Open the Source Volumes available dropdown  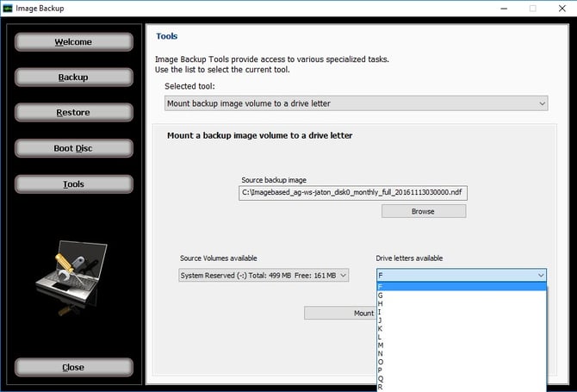tap(263, 275)
